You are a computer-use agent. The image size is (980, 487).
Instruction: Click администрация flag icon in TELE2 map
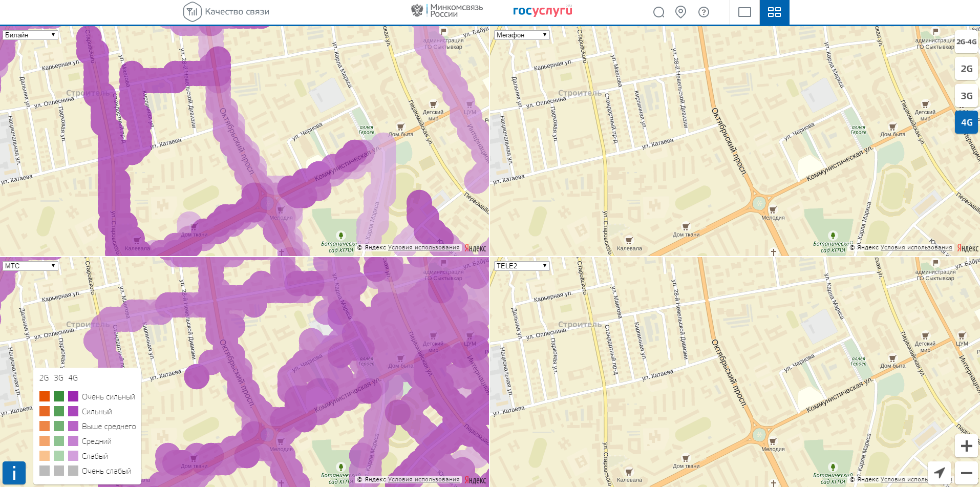(935, 263)
